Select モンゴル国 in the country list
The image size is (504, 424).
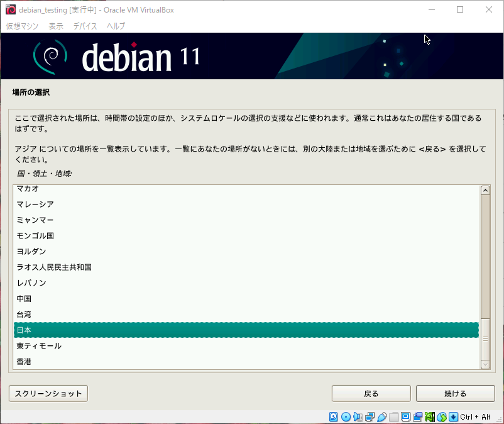[x=246, y=236]
